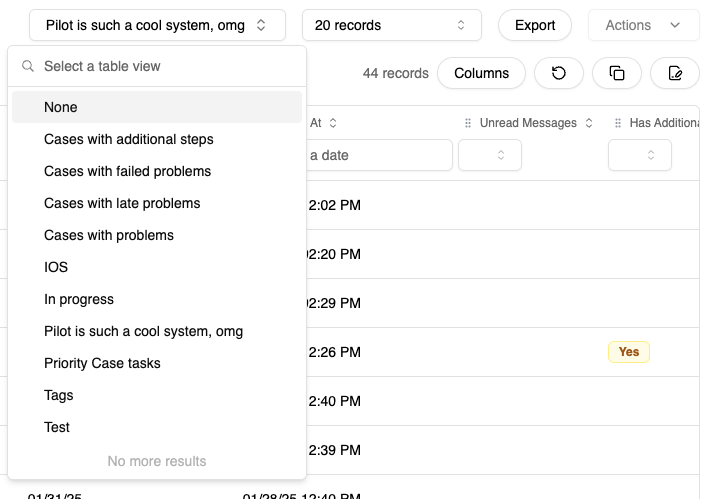Click the '2:02 PM' time cell
Screen dimensions: 712x499
335,205
